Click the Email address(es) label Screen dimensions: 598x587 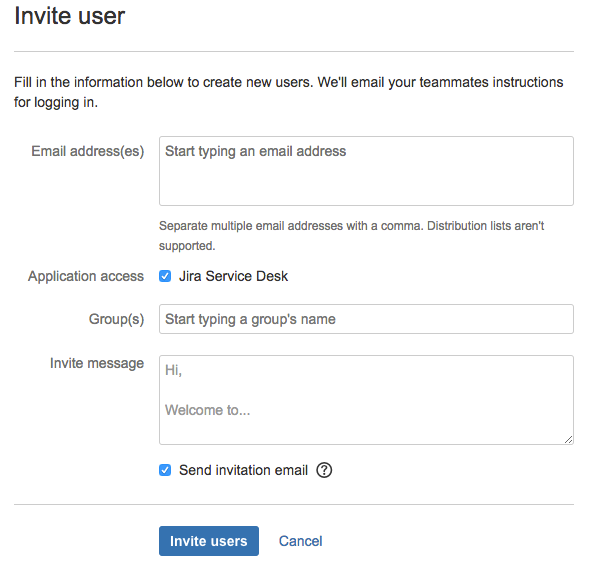click(88, 151)
